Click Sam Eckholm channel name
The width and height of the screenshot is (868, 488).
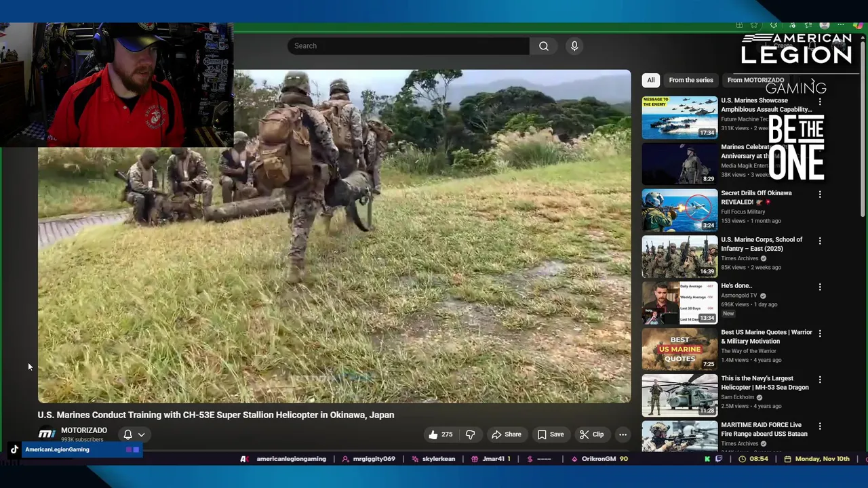click(x=738, y=397)
